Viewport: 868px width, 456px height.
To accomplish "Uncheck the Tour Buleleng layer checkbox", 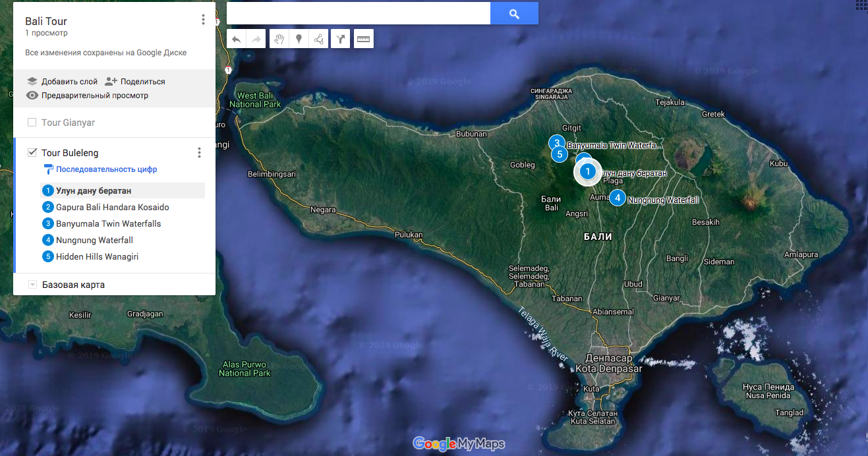I will (32, 153).
